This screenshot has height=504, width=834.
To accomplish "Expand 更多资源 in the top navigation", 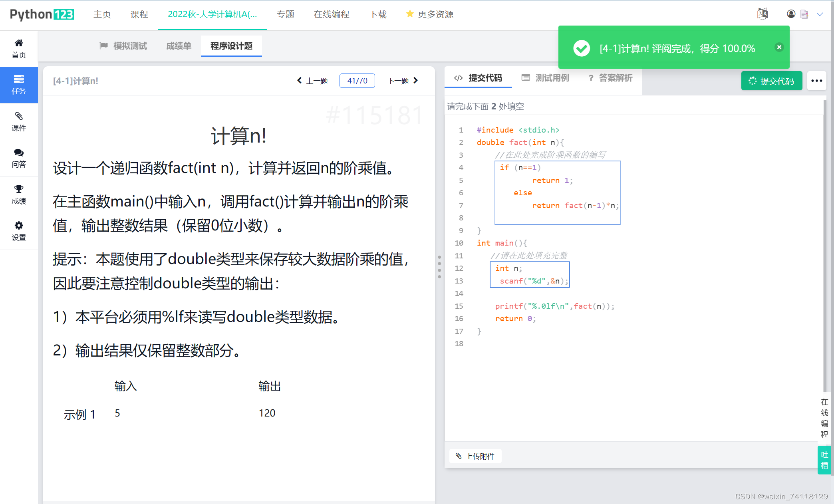I will (x=436, y=14).
